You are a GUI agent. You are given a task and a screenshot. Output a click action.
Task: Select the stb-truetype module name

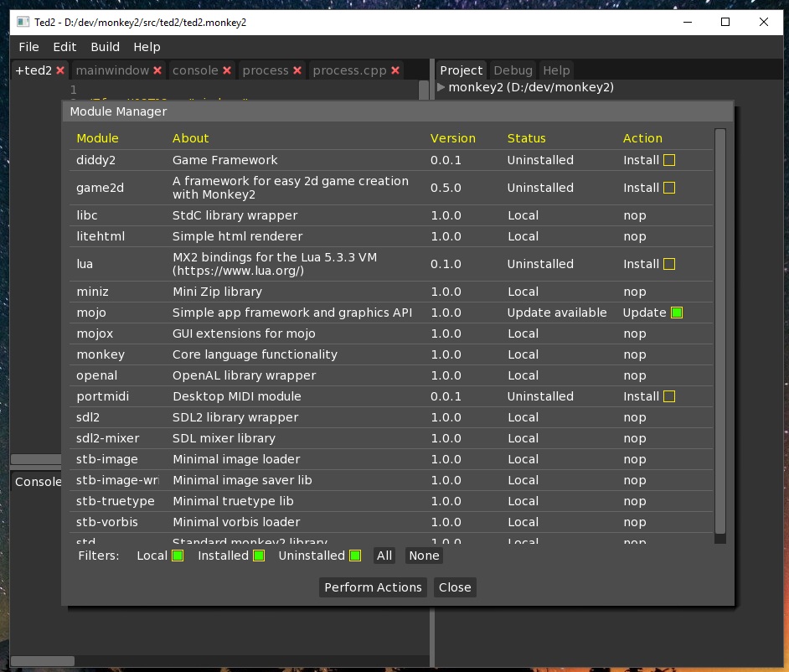[116, 501]
